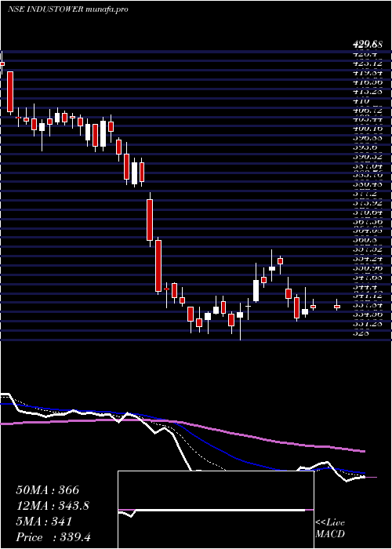Click the NSE INDUSTOWER munafa.pro chart title
This screenshot has height=549, width=392.
(x=67, y=9)
